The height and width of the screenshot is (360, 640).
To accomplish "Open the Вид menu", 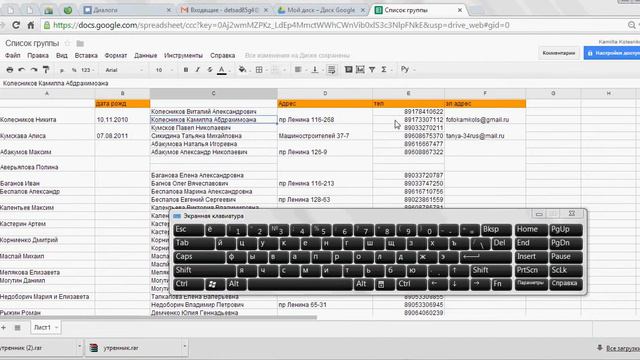I will pyautogui.click(x=62, y=56).
